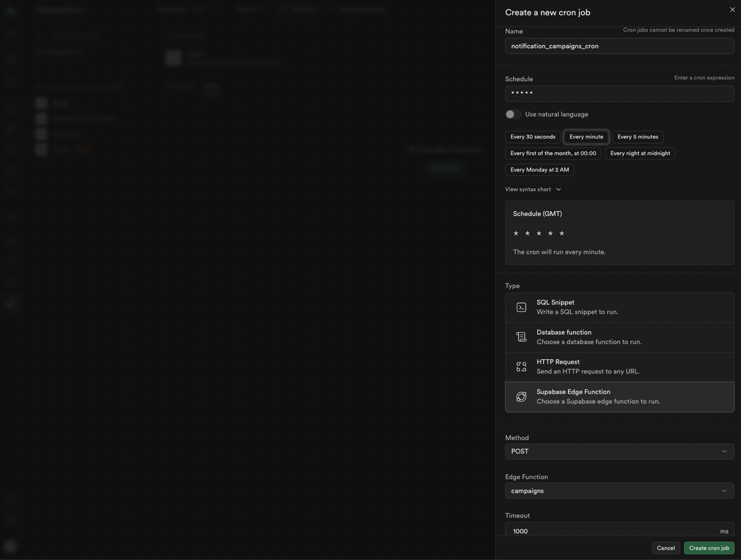Click the SQL Snippet terminal icon
The height and width of the screenshot is (560, 741).
tap(522, 307)
